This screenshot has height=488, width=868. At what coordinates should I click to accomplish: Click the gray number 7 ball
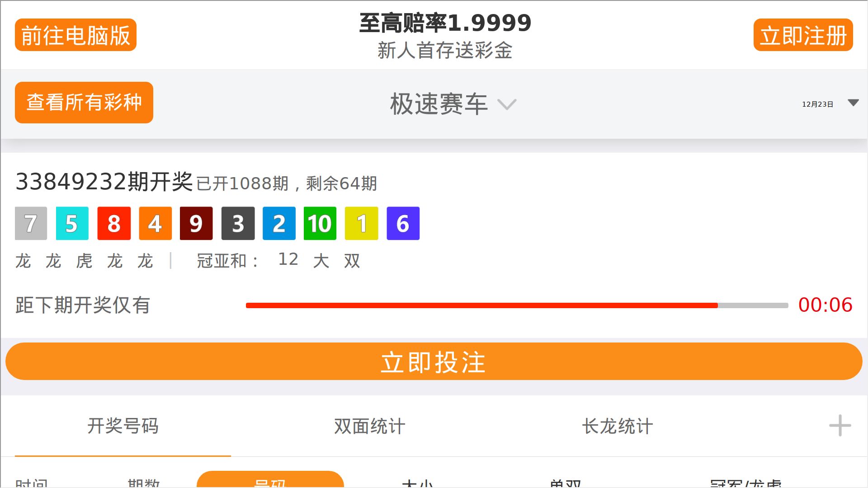(x=31, y=223)
